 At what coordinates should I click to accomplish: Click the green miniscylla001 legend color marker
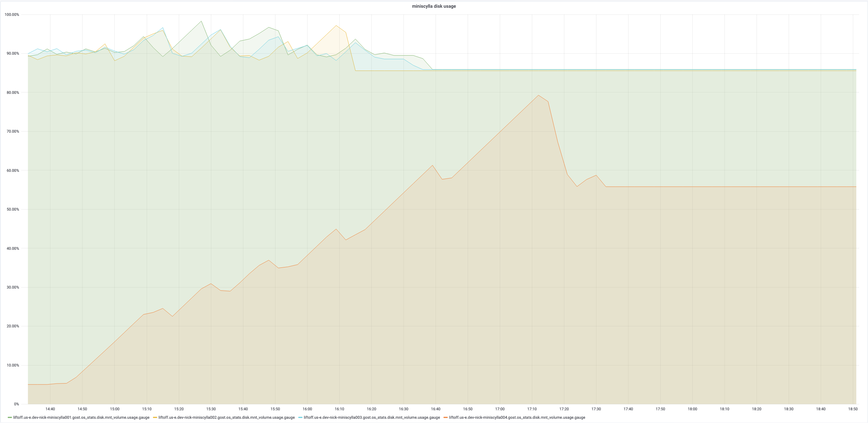click(x=10, y=417)
